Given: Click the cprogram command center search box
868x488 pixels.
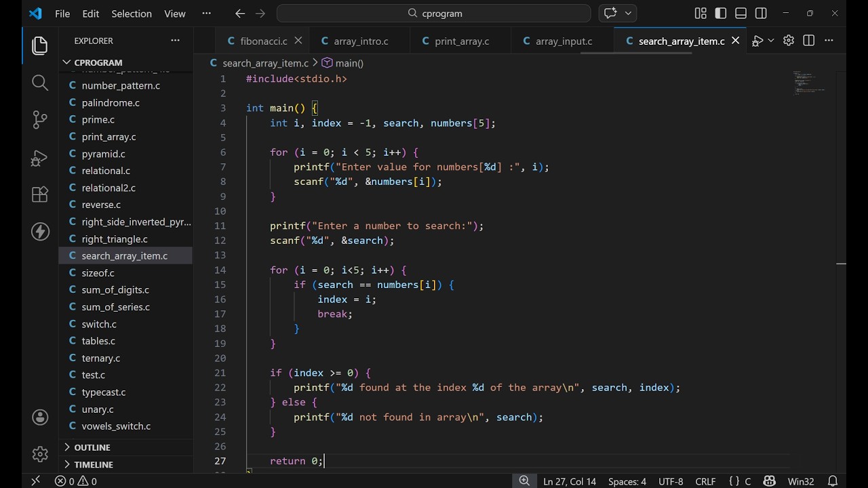Looking at the screenshot, I should 434,13.
